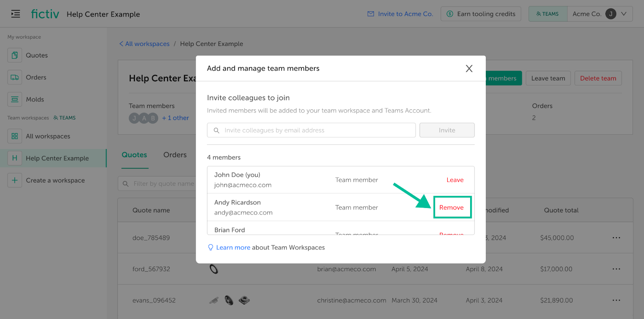Open Molds in the sidebar
Image resolution: width=644 pixels, height=319 pixels.
tap(35, 99)
